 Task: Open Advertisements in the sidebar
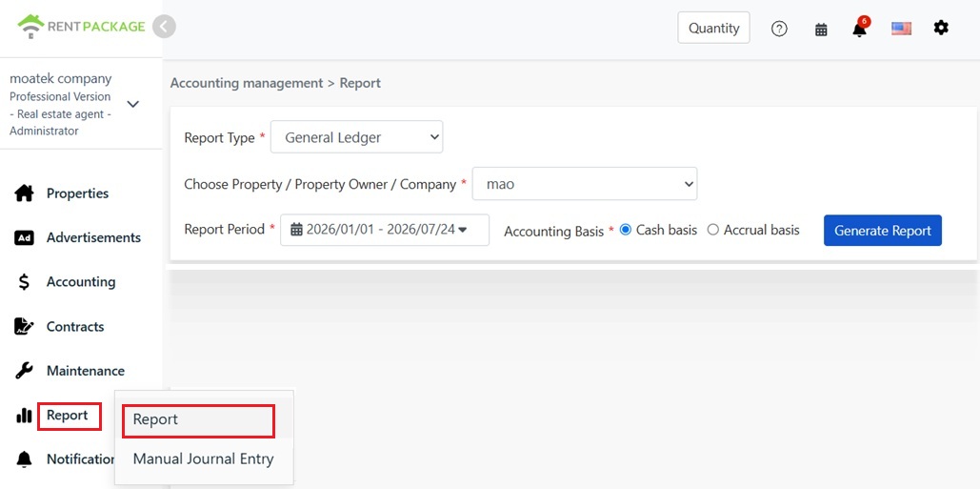(x=93, y=237)
